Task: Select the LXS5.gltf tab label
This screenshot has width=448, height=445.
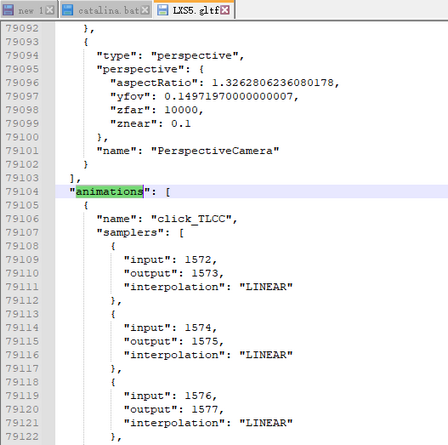Action: coord(196,11)
